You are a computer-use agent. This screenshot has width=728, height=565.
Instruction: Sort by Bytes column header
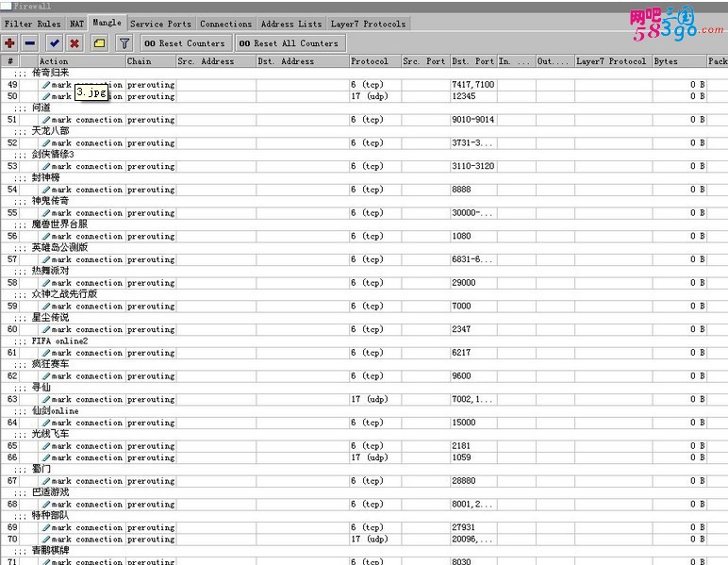tap(679, 60)
